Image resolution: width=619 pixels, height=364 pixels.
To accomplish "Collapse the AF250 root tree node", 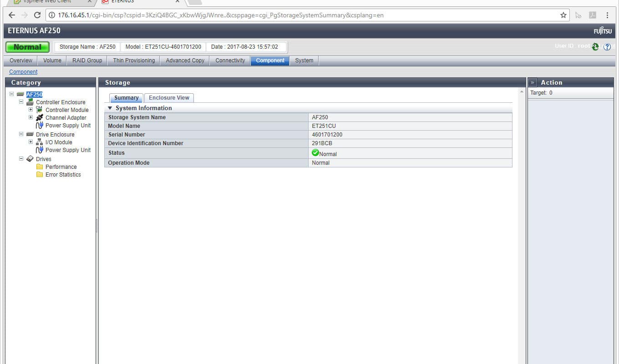I will click(x=12, y=94).
